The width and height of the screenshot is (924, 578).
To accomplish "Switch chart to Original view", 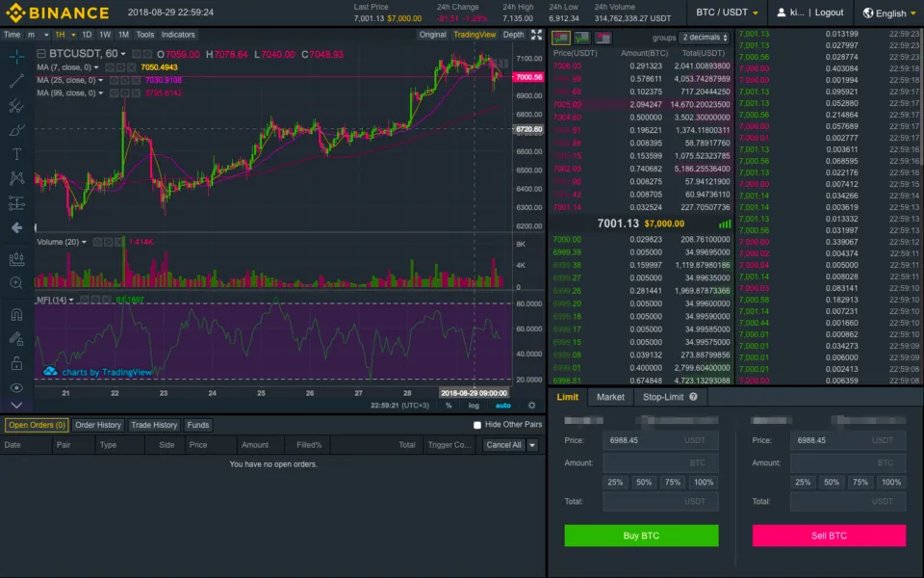I will point(432,35).
